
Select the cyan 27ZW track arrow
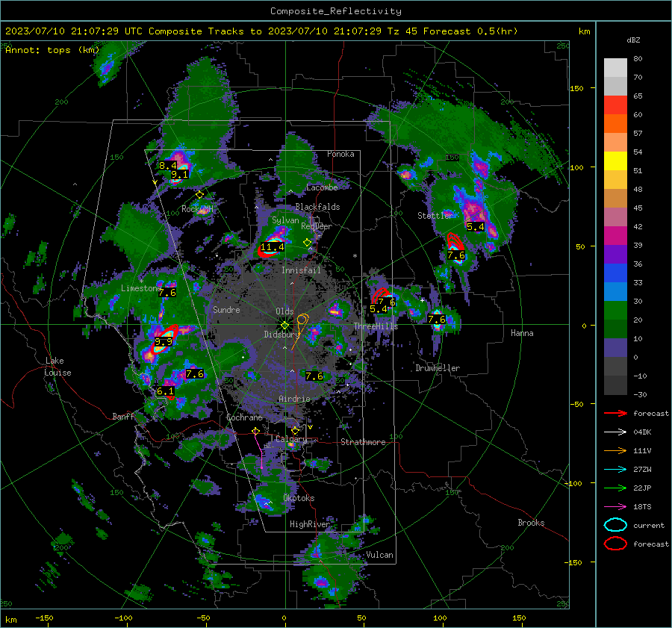click(615, 470)
